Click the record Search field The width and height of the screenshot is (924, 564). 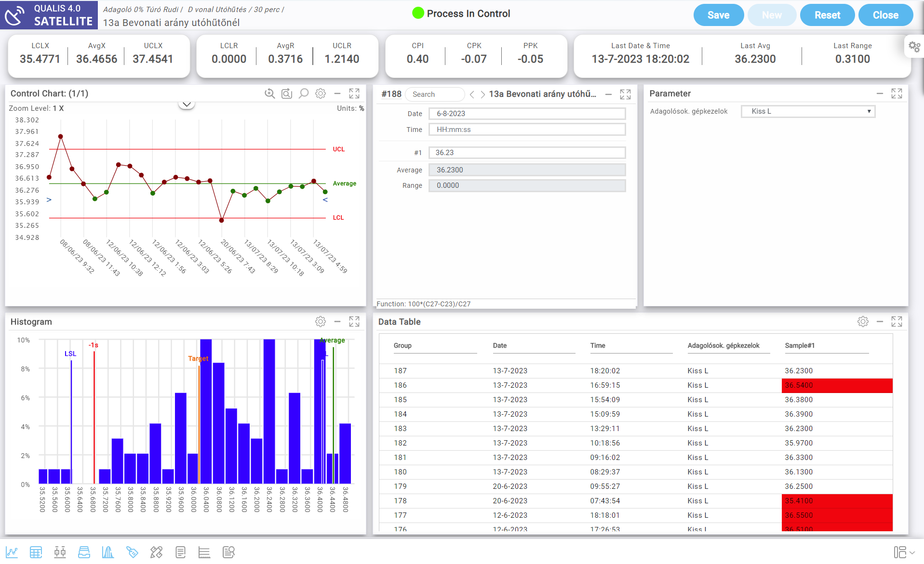click(x=435, y=94)
